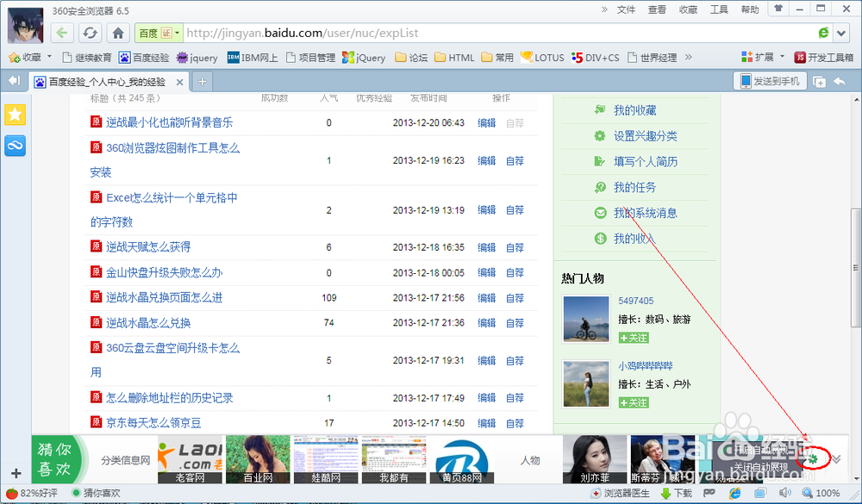Open 我的任务 in the right sidebar

tap(635, 188)
